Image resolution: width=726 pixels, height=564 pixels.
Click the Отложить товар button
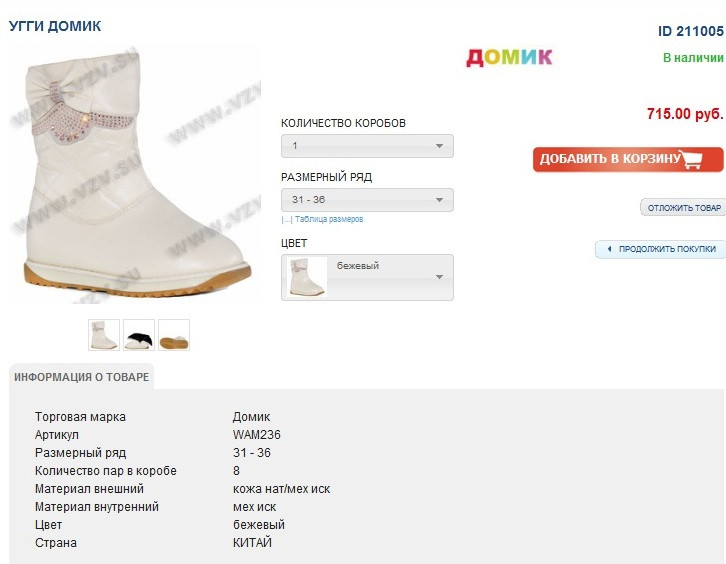point(683,207)
